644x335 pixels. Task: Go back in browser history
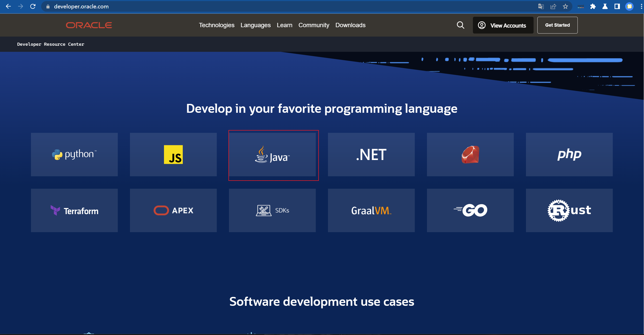click(8, 6)
